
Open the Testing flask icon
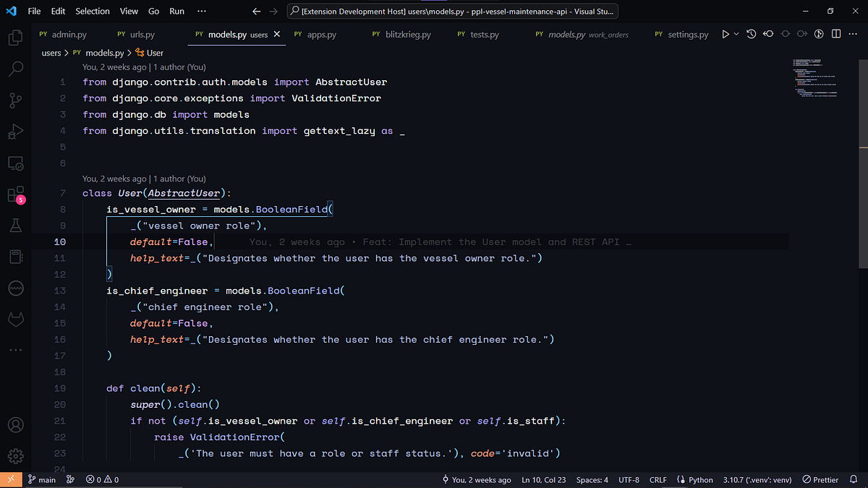(x=16, y=225)
